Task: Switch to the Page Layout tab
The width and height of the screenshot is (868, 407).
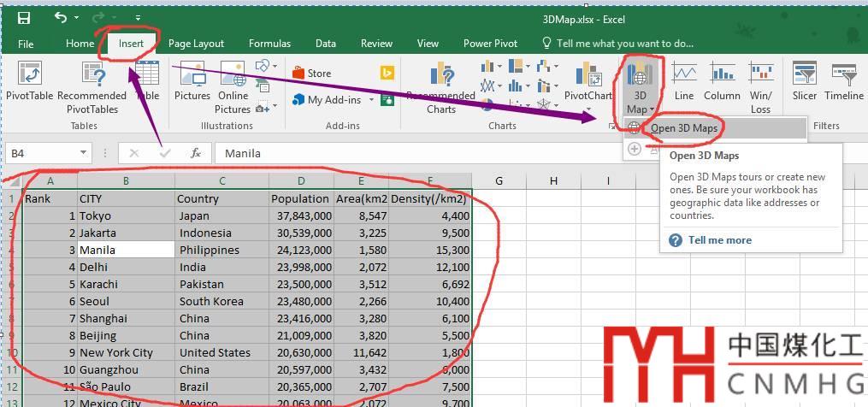Action: click(196, 44)
